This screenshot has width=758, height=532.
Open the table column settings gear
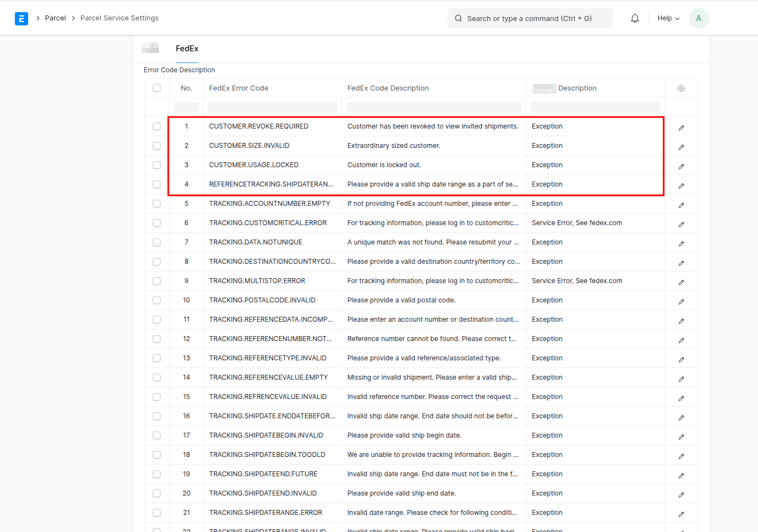(681, 88)
